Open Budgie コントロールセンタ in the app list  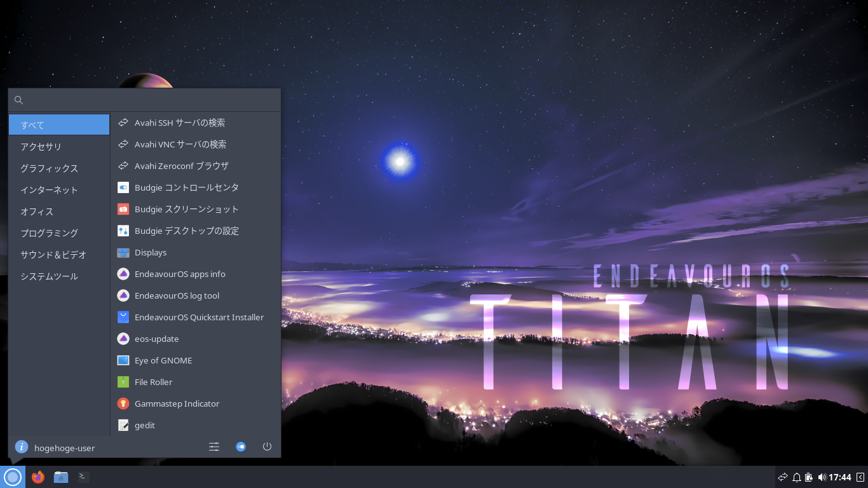pyautogui.click(x=196, y=187)
